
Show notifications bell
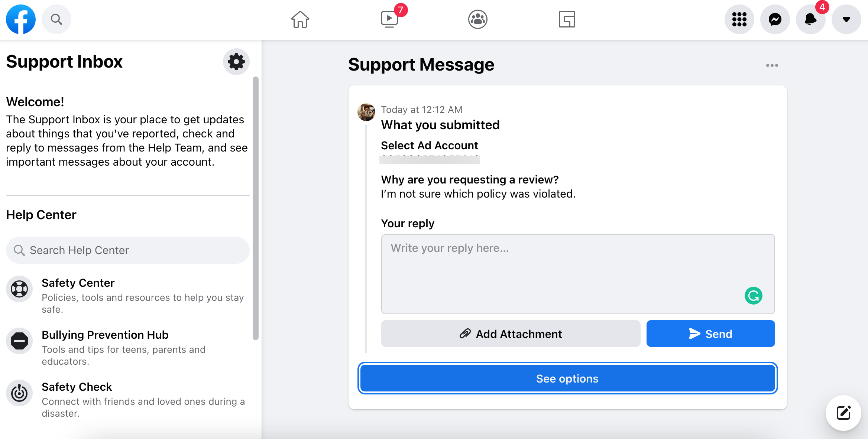[810, 19]
